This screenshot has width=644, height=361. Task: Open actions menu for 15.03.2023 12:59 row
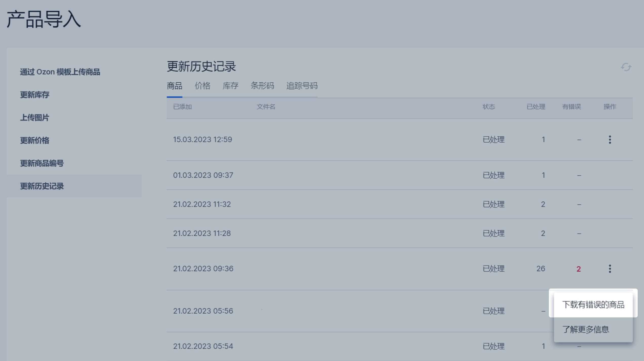610,140
